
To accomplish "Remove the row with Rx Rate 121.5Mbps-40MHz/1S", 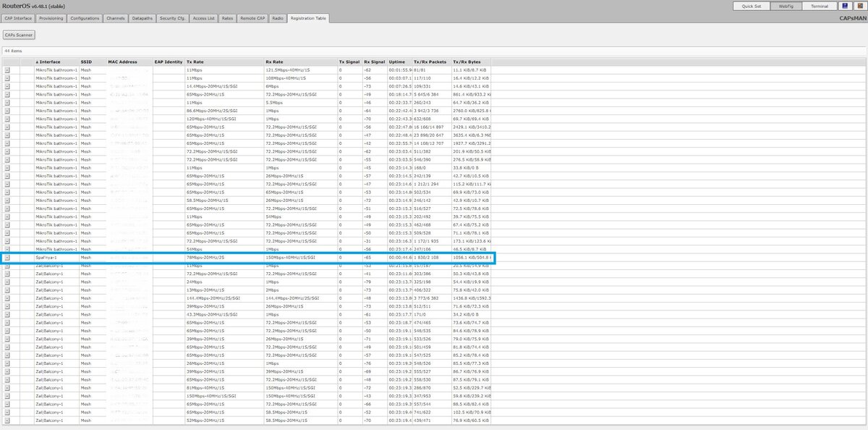I will 7,69.
